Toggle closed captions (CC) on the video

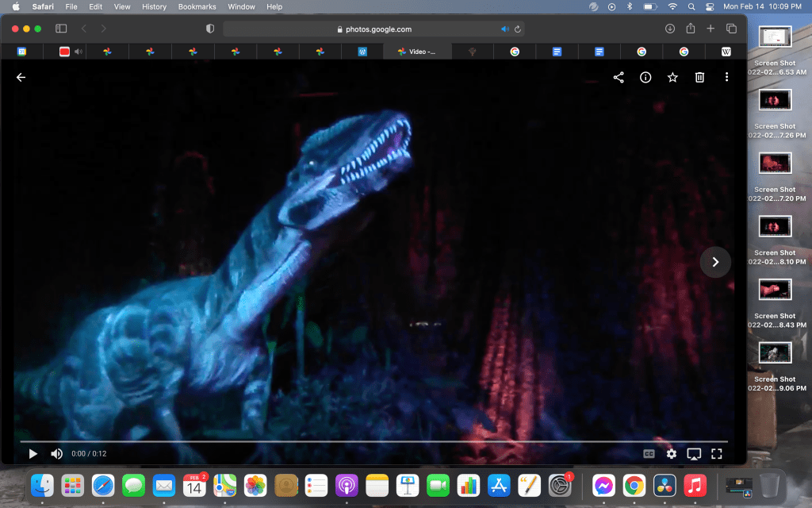click(x=649, y=454)
